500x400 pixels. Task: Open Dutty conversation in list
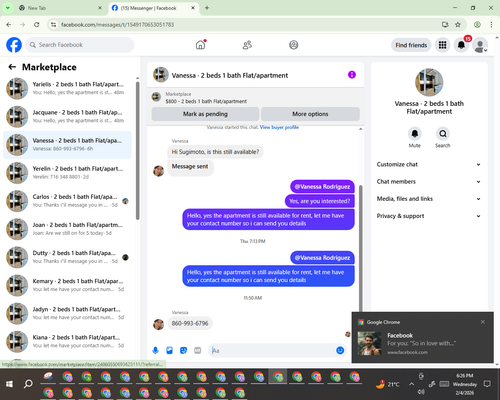coord(68,257)
